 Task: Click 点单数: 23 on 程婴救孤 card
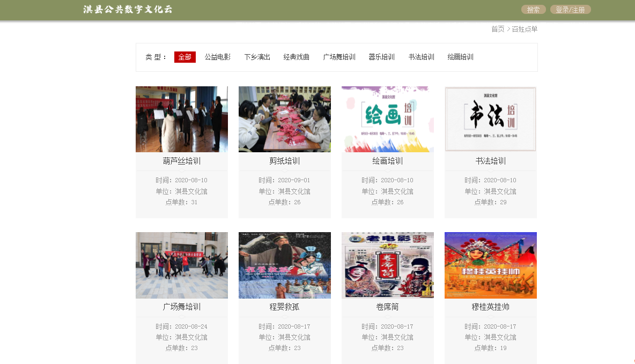click(x=285, y=348)
